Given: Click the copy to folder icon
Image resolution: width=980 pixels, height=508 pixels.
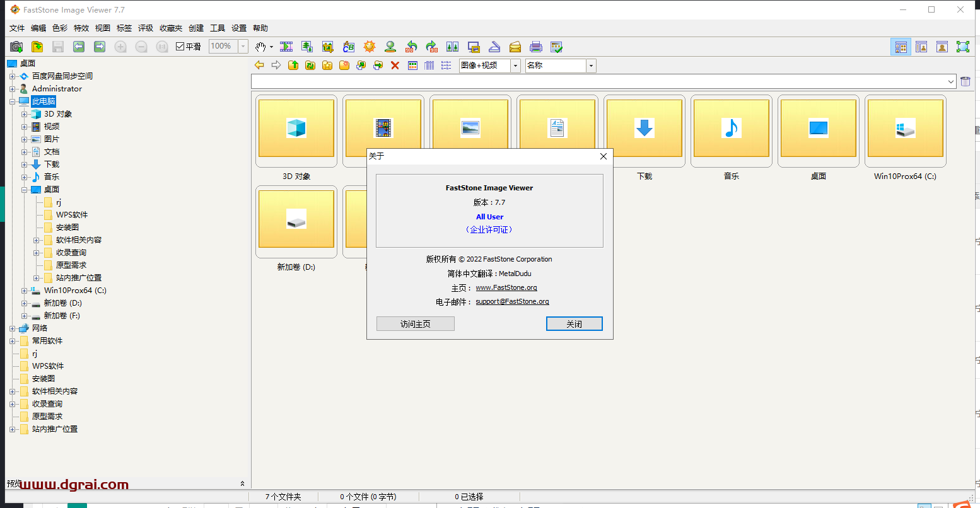Looking at the screenshot, I should click(x=361, y=65).
